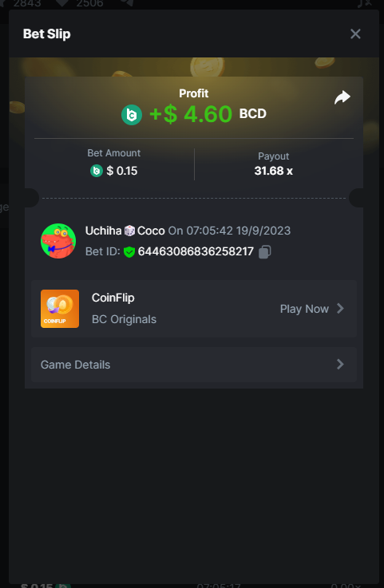The image size is (384, 588).
Task: Expand the Game Details chevron
Action: tap(340, 364)
